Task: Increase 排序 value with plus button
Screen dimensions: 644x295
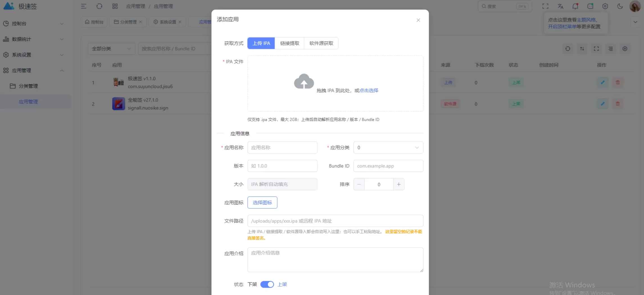Action: point(399,184)
